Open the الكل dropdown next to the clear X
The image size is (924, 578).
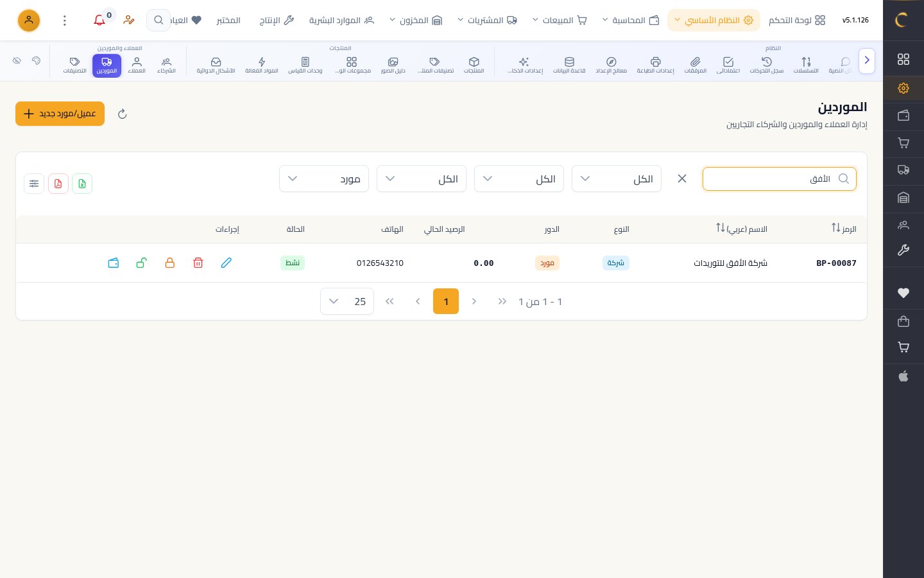(617, 179)
